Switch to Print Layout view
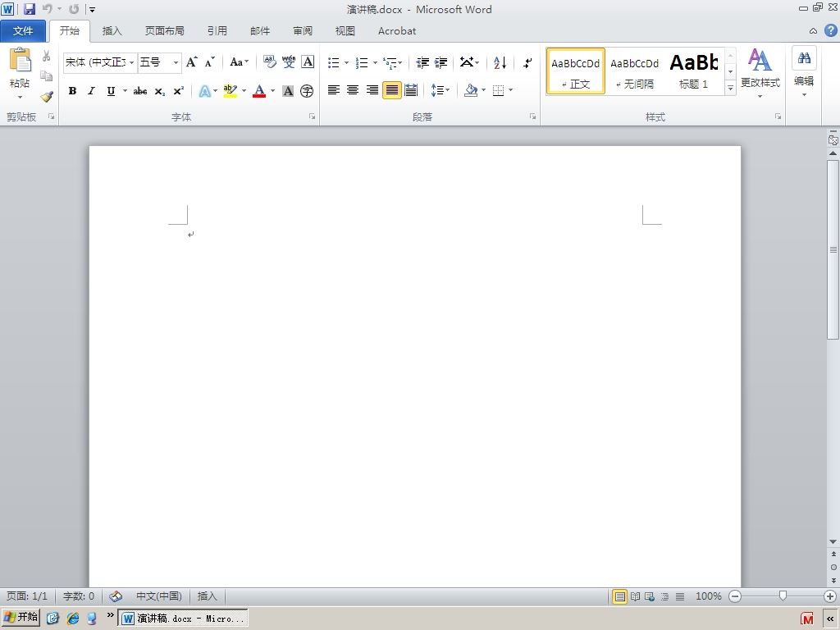 [x=620, y=596]
